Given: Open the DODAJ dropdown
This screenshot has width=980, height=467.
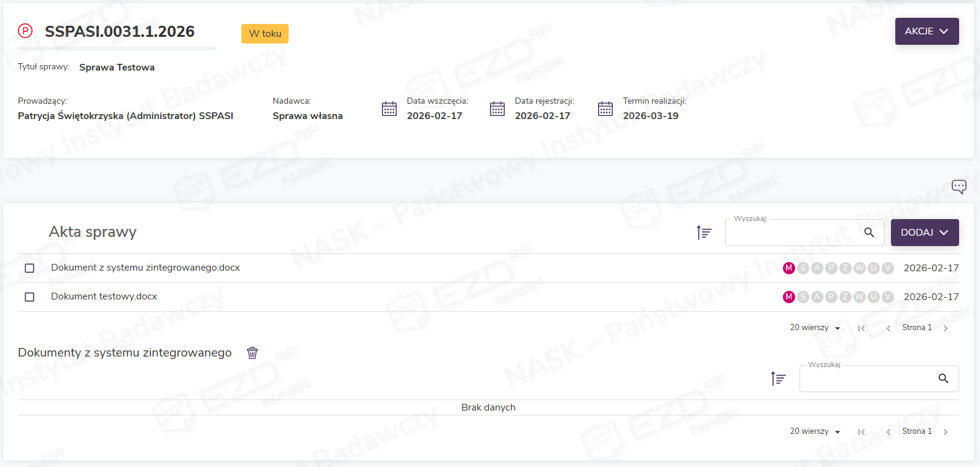Looking at the screenshot, I should [924, 233].
